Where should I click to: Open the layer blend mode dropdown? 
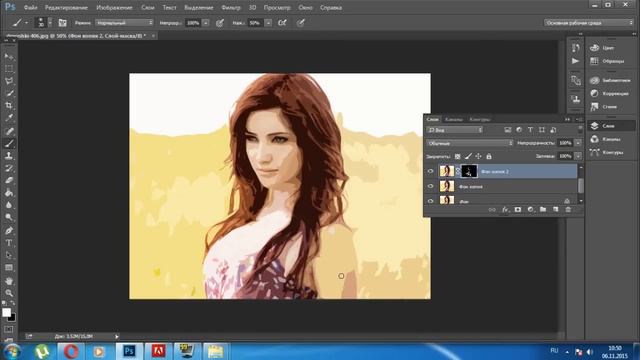click(470, 143)
